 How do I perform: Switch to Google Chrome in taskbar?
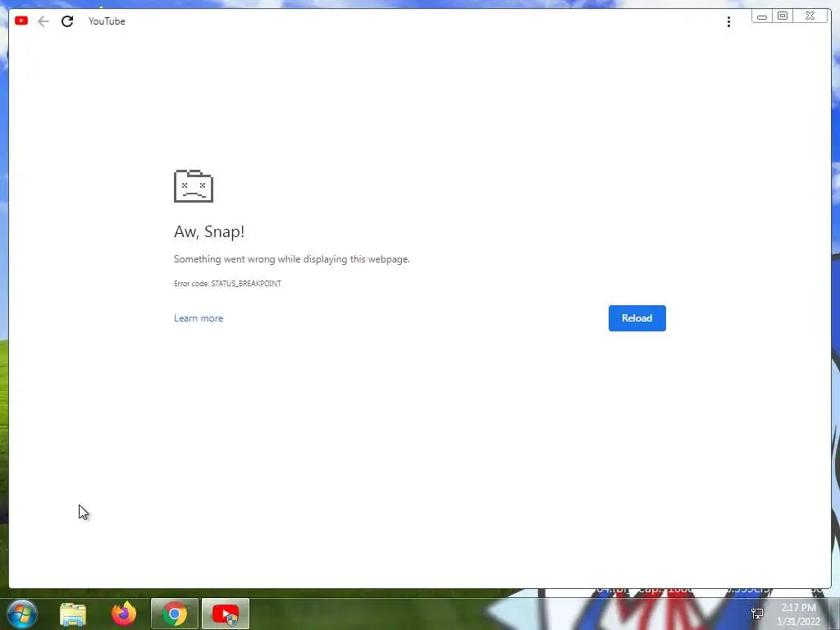point(175,614)
